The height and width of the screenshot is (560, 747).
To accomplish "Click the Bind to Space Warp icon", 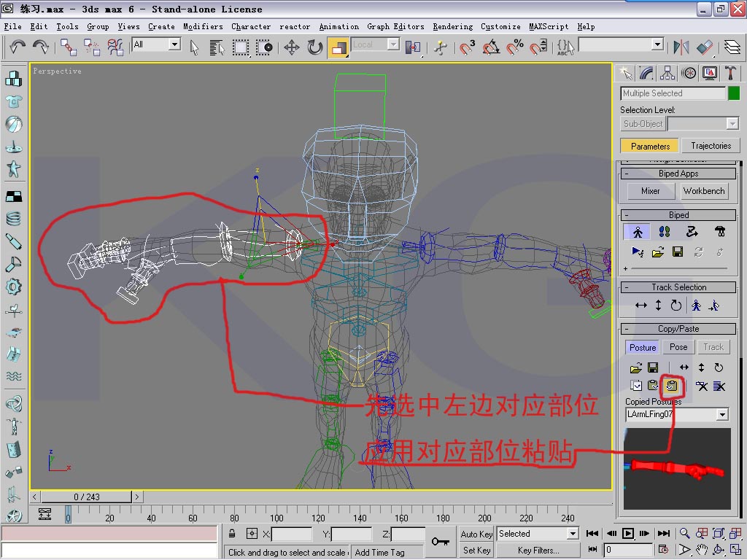I will pyautogui.click(x=115, y=47).
